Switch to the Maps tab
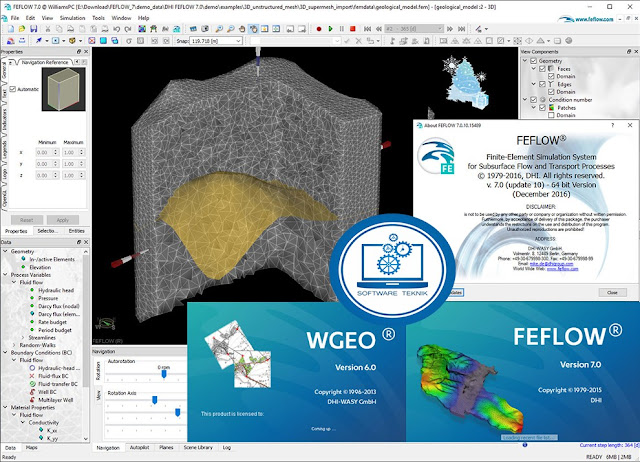640x462 pixels. pos(31,447)
